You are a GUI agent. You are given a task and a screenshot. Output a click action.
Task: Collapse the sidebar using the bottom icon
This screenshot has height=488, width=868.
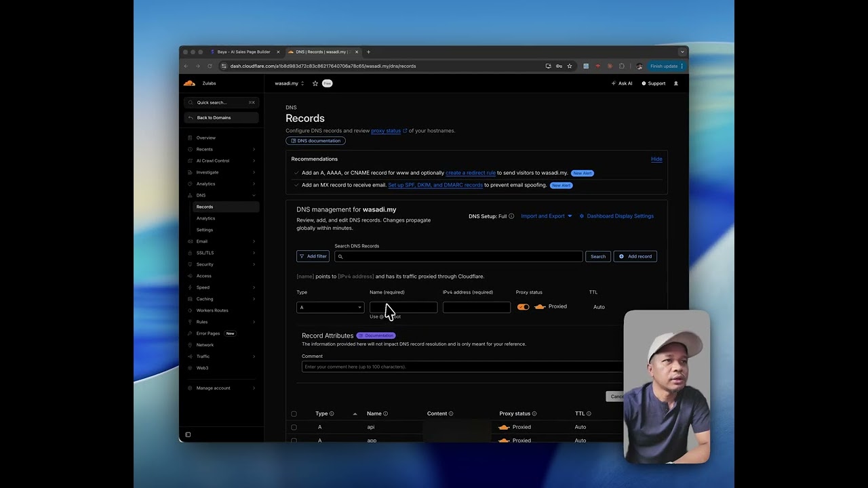coord(188,434)
